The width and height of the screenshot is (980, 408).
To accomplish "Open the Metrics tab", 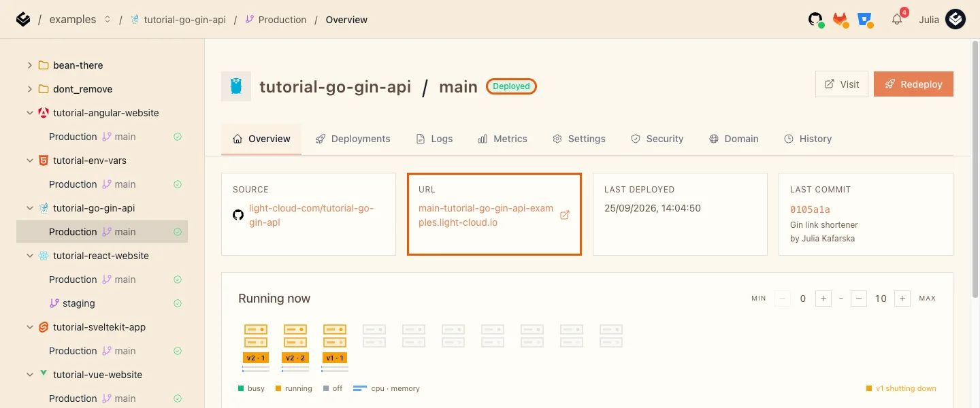I will click(x=502, y=139).
